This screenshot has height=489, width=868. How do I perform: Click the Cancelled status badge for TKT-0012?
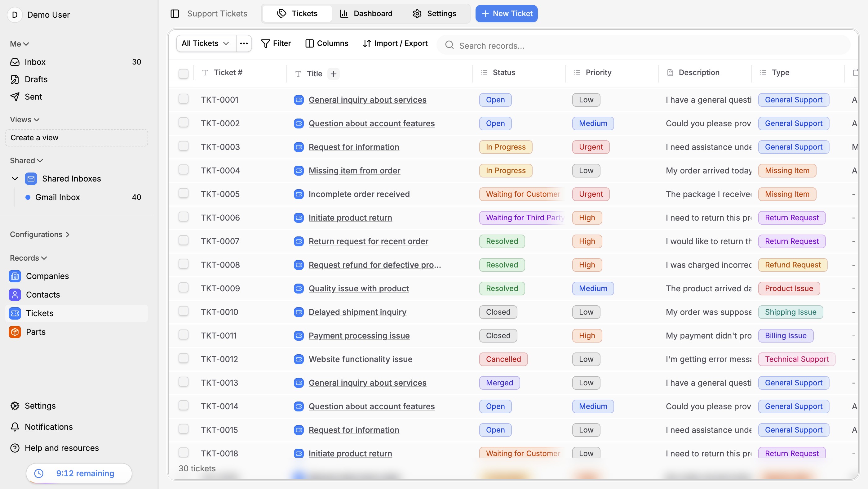[503, 359]
